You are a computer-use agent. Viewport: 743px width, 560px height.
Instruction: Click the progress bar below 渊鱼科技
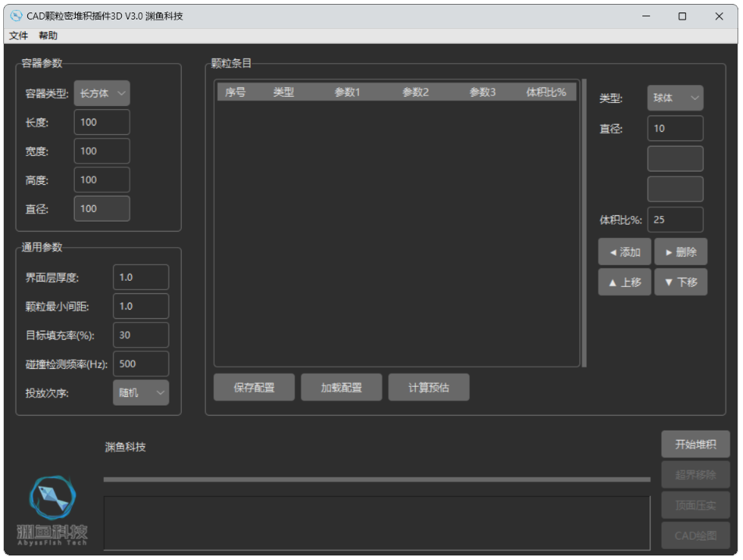coord(377,480)
